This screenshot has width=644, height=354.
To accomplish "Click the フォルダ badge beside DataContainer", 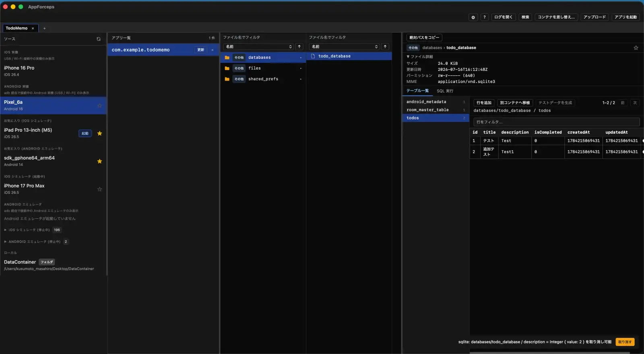I will click(x=47, y=262).
